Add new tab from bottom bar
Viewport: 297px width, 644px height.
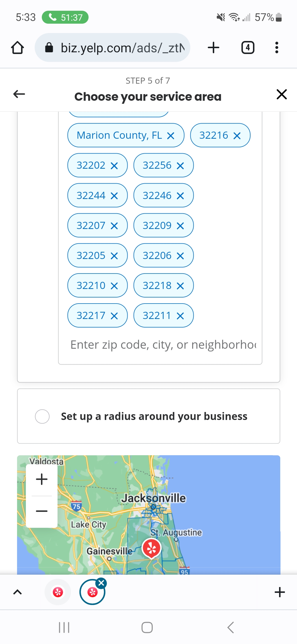coord(280,592)
